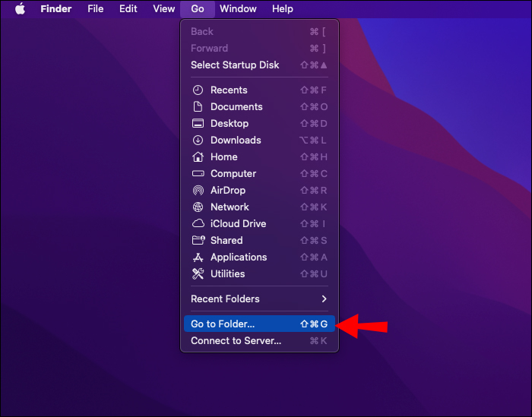Select the AirDrop menu item label
This screenshot has width=532, height=417.
[x=228, y=190]
